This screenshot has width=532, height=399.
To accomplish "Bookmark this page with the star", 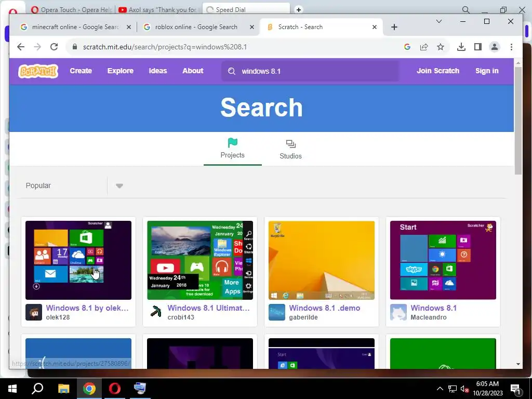I will coord(441,47).
